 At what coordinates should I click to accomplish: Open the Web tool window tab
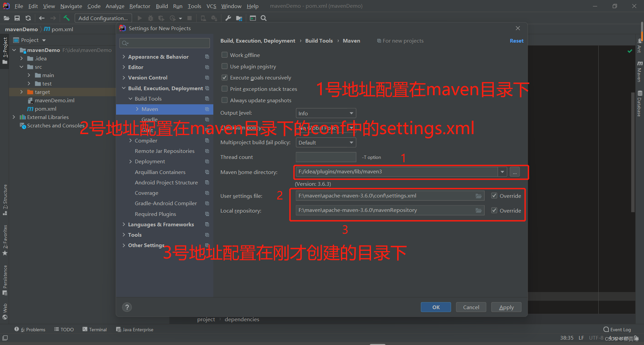click(x=5, y=311)
